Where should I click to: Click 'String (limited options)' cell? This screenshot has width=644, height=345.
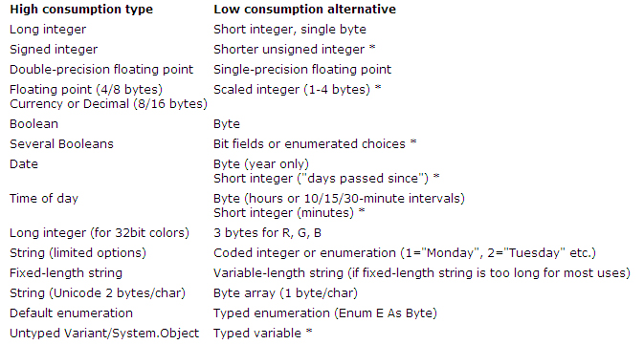[x=78, y=253]
